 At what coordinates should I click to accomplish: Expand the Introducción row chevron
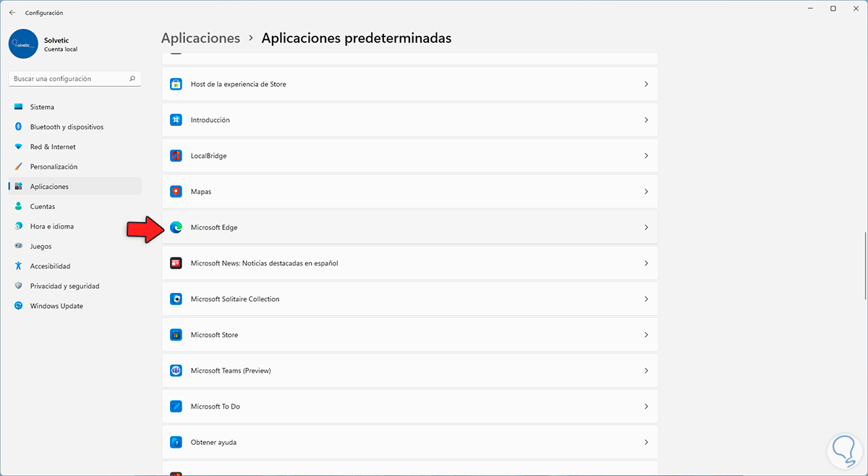pos(646,120)
